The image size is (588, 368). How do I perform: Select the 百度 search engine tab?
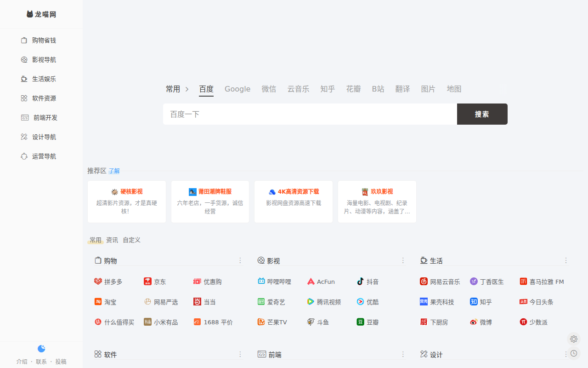coord(206,89)
